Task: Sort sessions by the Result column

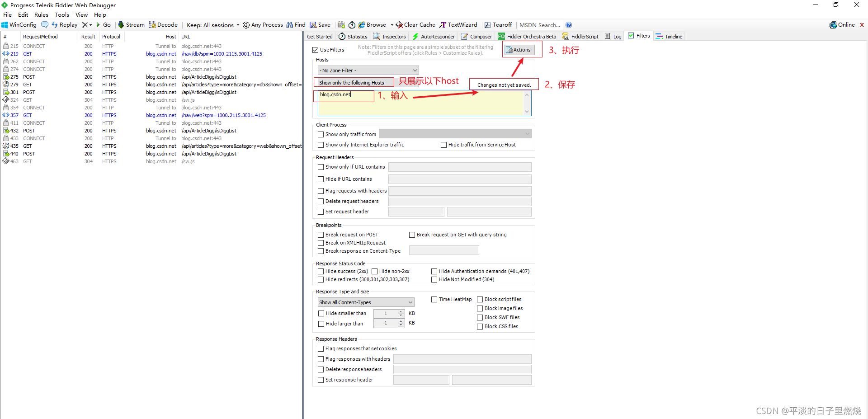Action: pyautogui.click(x=88, y=37)
